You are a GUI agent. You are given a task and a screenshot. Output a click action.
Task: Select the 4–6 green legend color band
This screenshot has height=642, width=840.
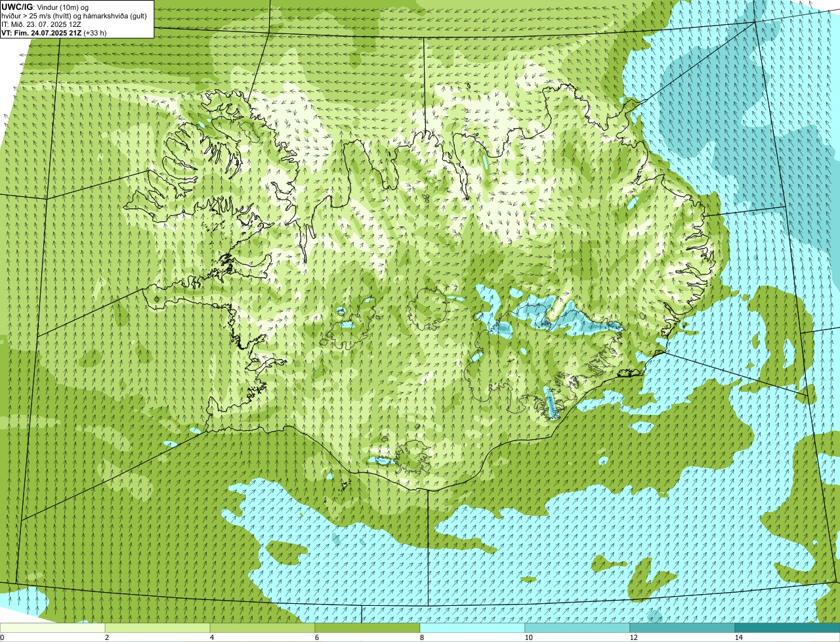pos(262,628)
